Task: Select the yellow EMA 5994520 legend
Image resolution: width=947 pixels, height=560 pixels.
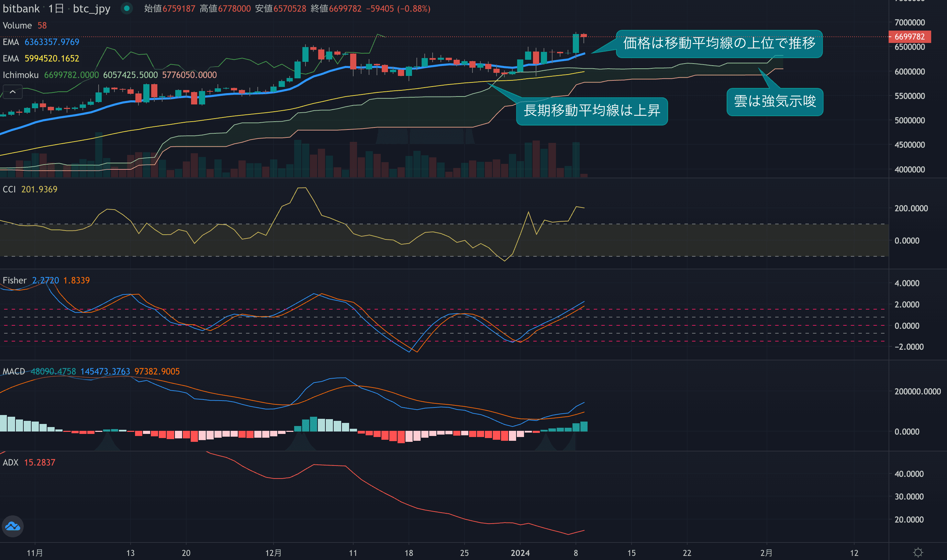Action: point(11,58)
